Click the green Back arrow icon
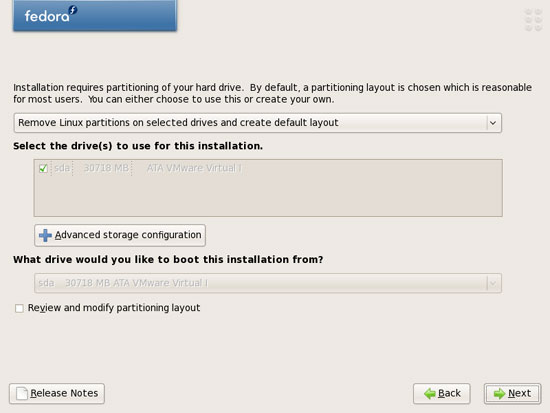The image size is (550, 413). 429,394
